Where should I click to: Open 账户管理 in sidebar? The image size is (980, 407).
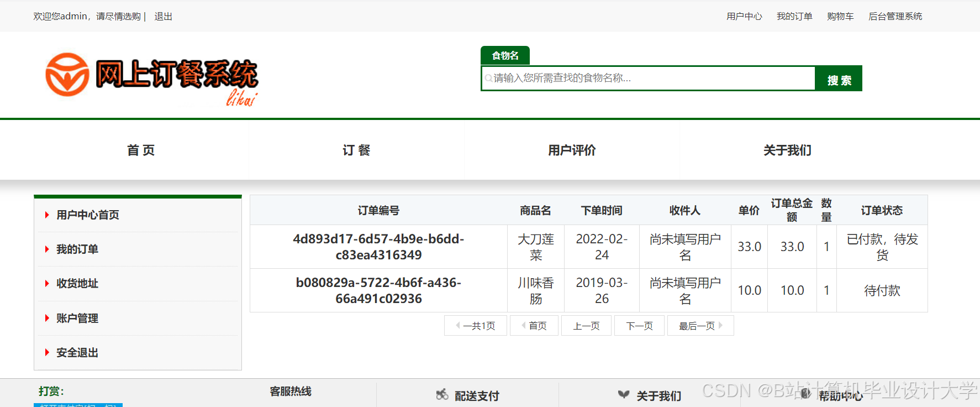click(x=77, y=318)
